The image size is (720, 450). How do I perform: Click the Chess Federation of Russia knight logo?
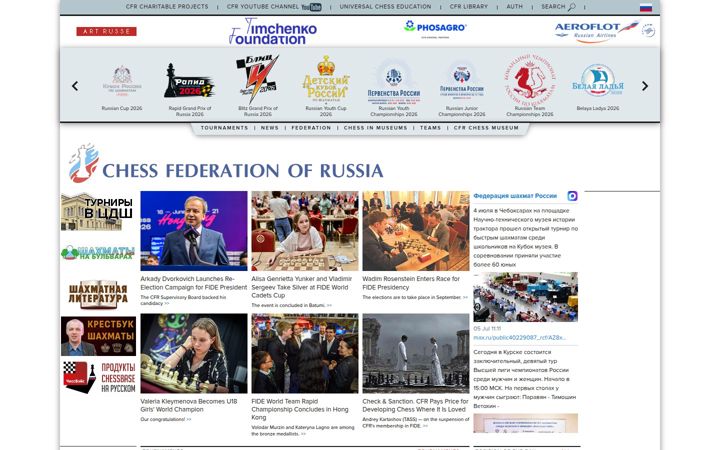(84, 163)
